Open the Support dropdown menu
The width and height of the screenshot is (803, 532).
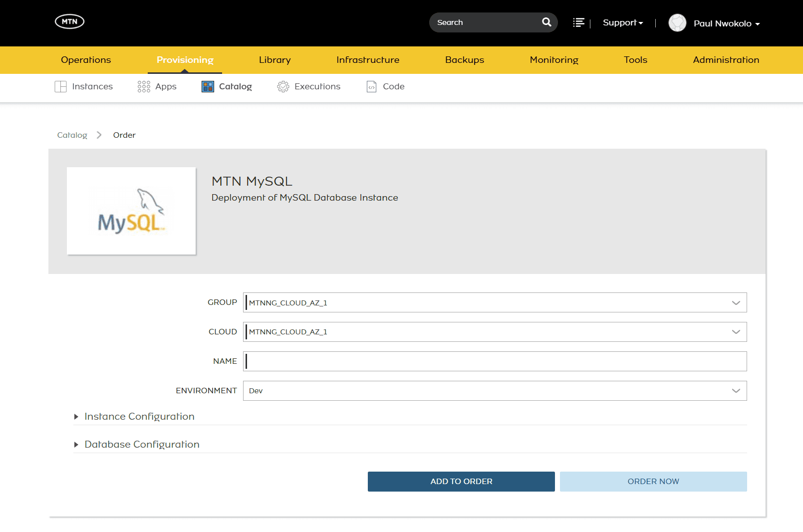tap(623, 22)
